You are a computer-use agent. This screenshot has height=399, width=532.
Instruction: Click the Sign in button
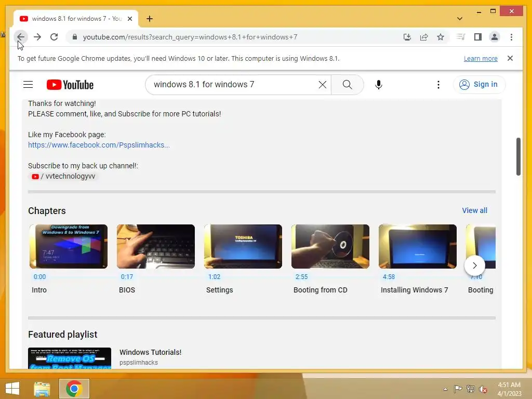point(478,85)
